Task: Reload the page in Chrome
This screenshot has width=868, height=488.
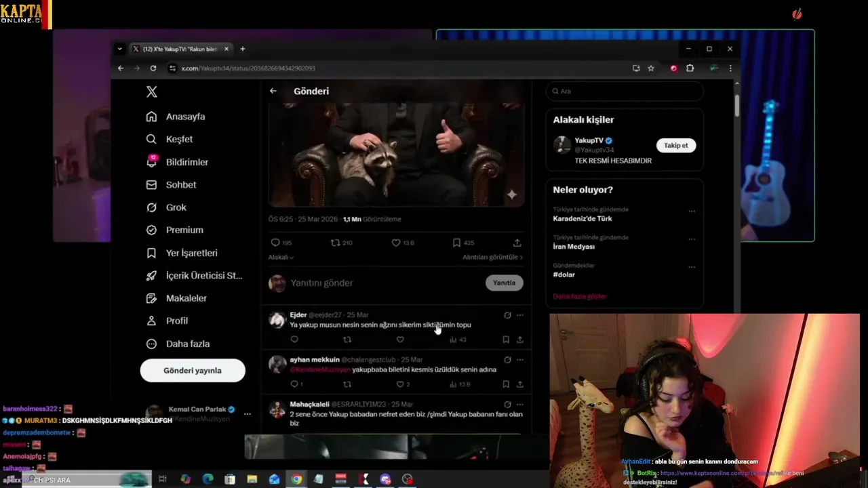Action: click(153, 68)
